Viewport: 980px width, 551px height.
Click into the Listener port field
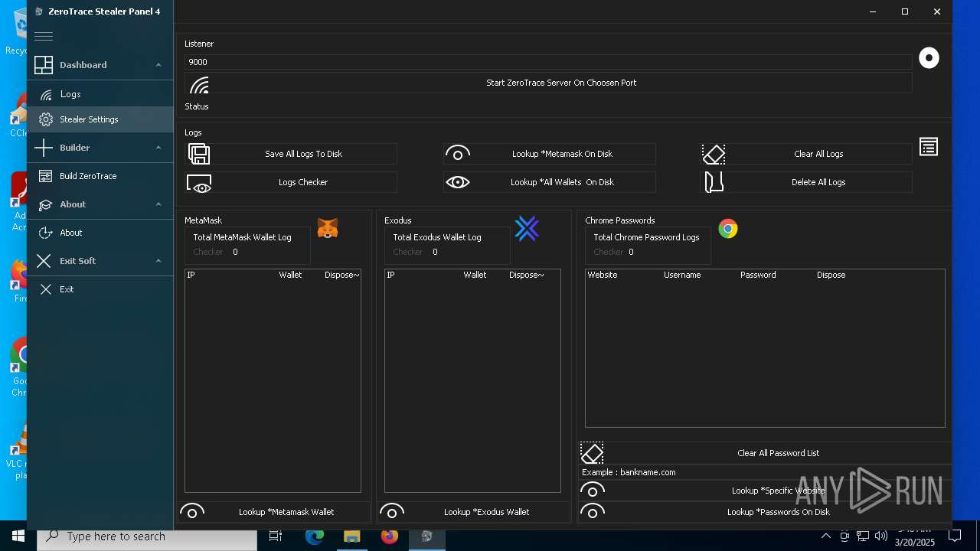548,62
